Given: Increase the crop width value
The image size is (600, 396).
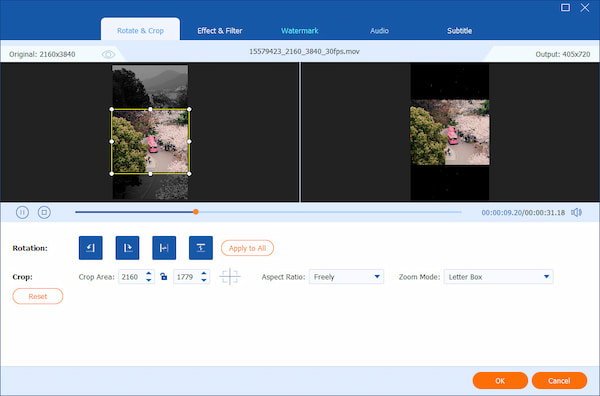Looking at the screenshot, I should [149, 273].
